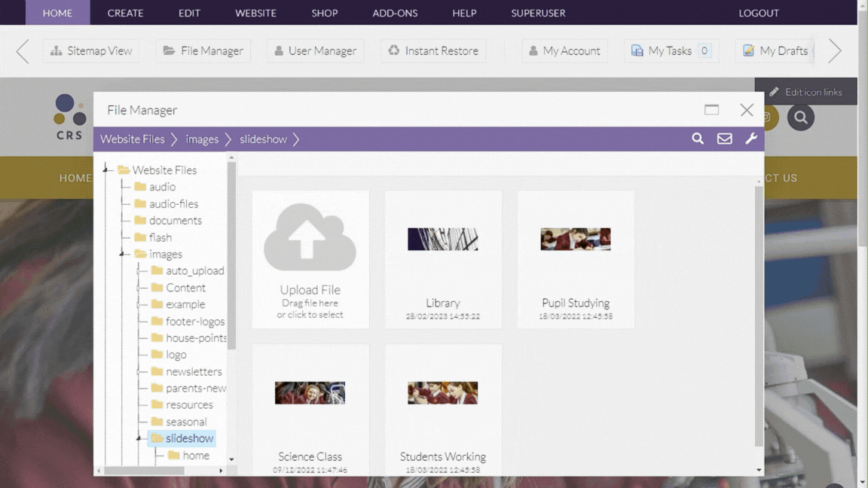Click the right chevron in the quick access bar
Image resolution: width=868 pixels, height=488 pixels.
834,50
